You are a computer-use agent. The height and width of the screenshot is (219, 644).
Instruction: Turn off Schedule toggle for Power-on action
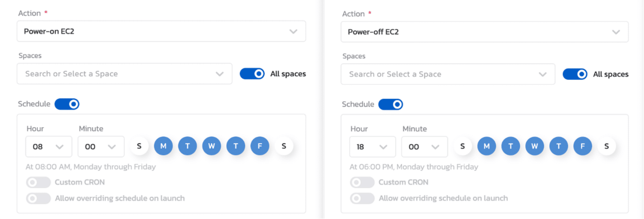click(67, 104)
